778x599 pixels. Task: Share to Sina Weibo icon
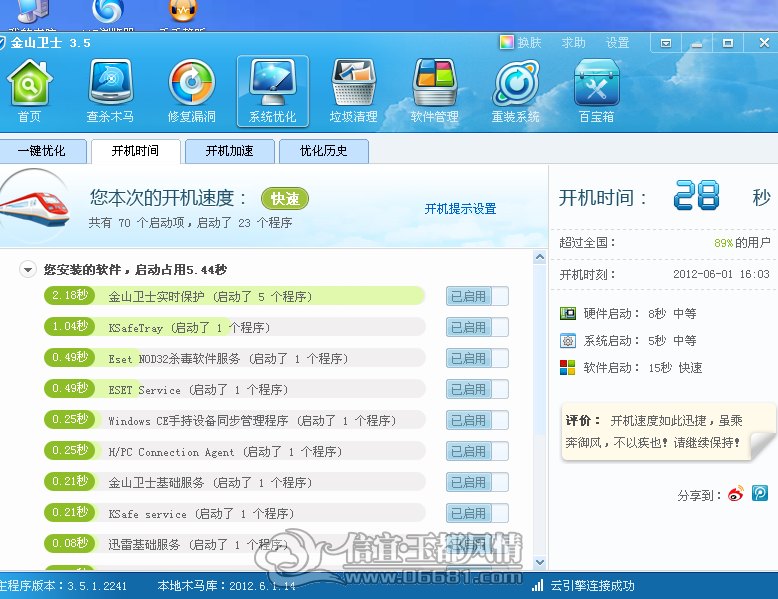pyautogui.click(x=736, y=494)
